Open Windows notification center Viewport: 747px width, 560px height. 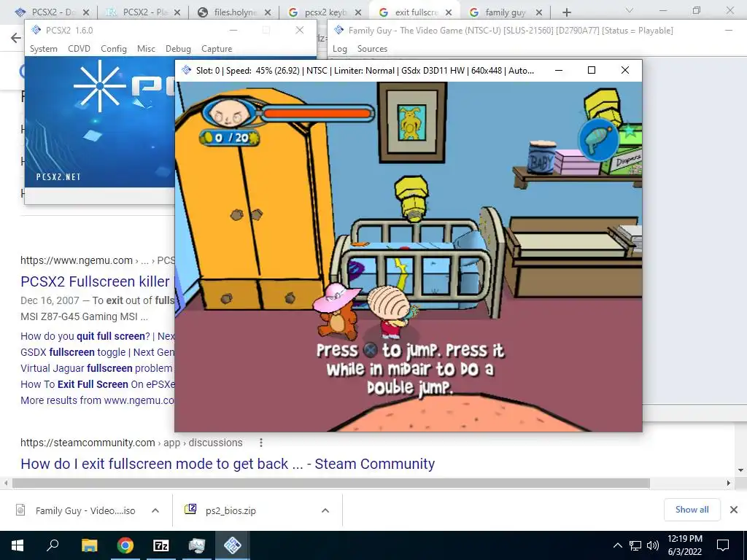(723, 545)
